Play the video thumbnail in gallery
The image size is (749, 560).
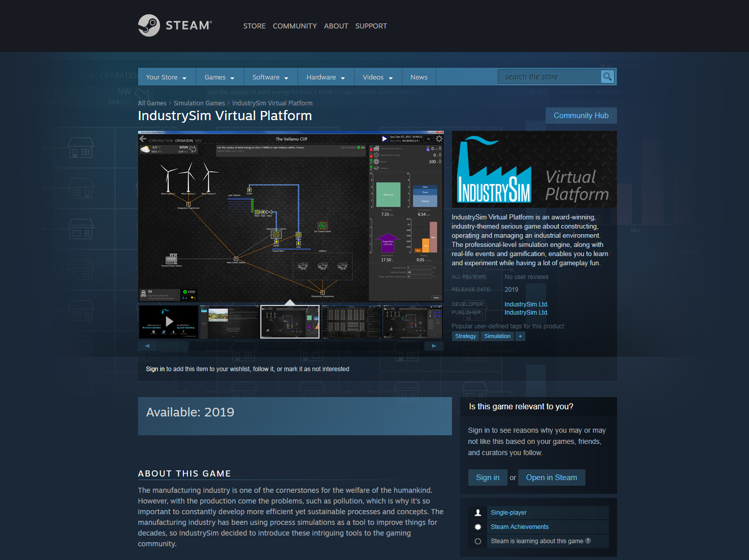(x=168, y=322)
